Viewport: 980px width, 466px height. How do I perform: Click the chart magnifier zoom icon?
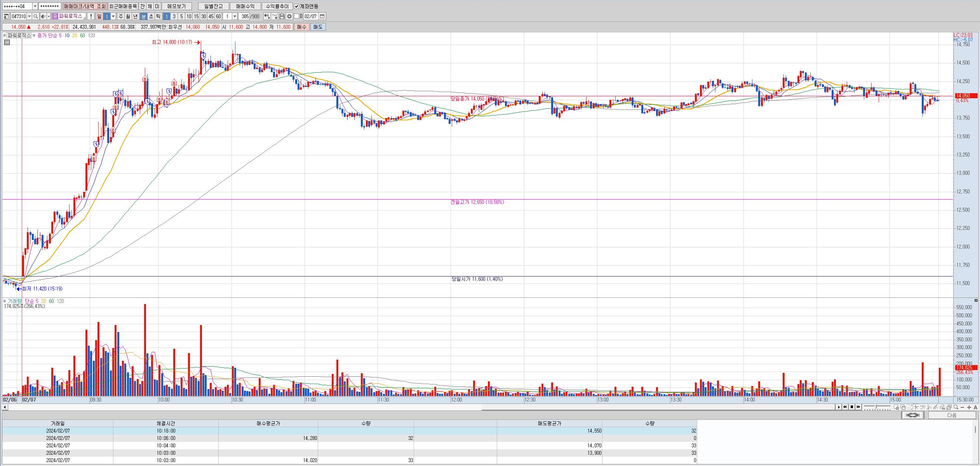click(956, 407)
